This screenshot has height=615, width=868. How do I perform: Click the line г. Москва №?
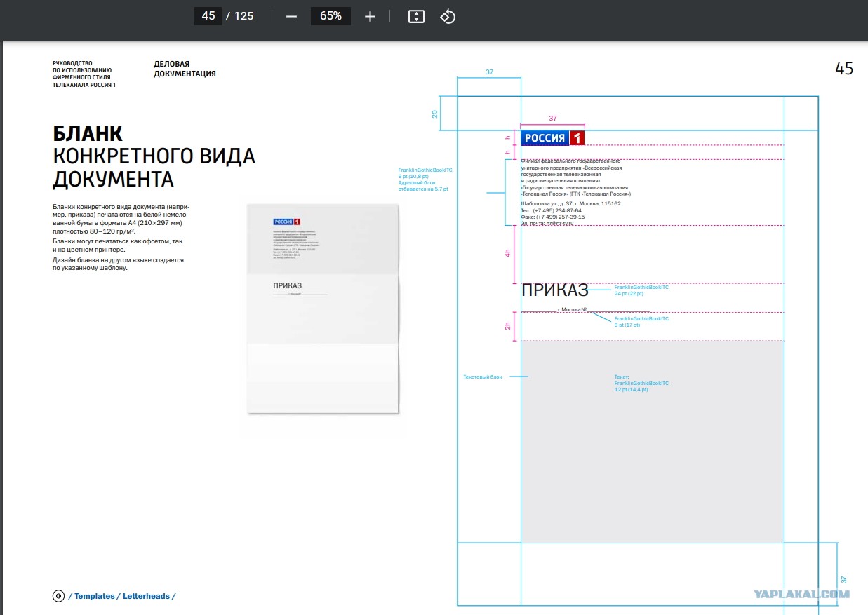[x=572, y=309]
